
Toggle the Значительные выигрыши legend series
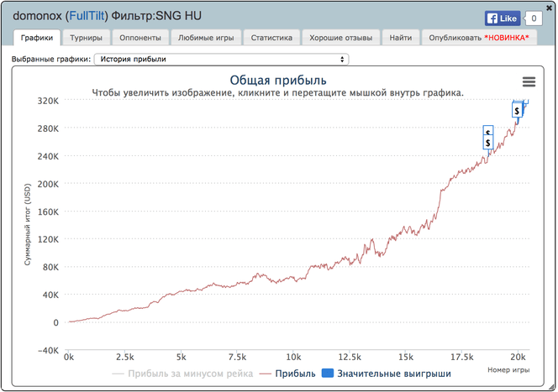[x=386, y=374]
